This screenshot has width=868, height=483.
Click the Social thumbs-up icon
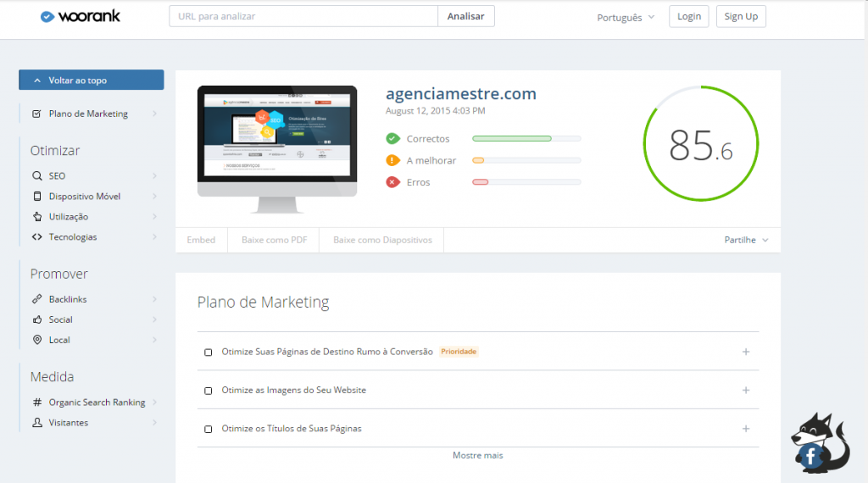click(36, 319)
